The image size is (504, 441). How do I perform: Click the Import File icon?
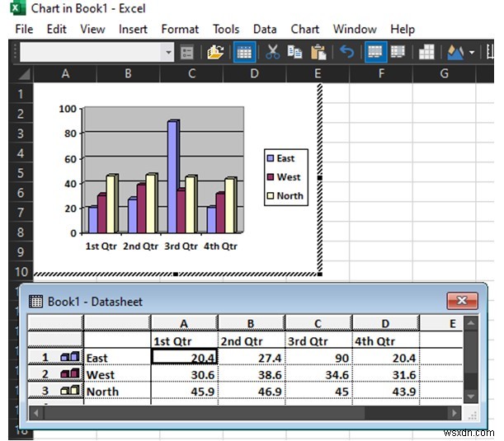point(215,52)
